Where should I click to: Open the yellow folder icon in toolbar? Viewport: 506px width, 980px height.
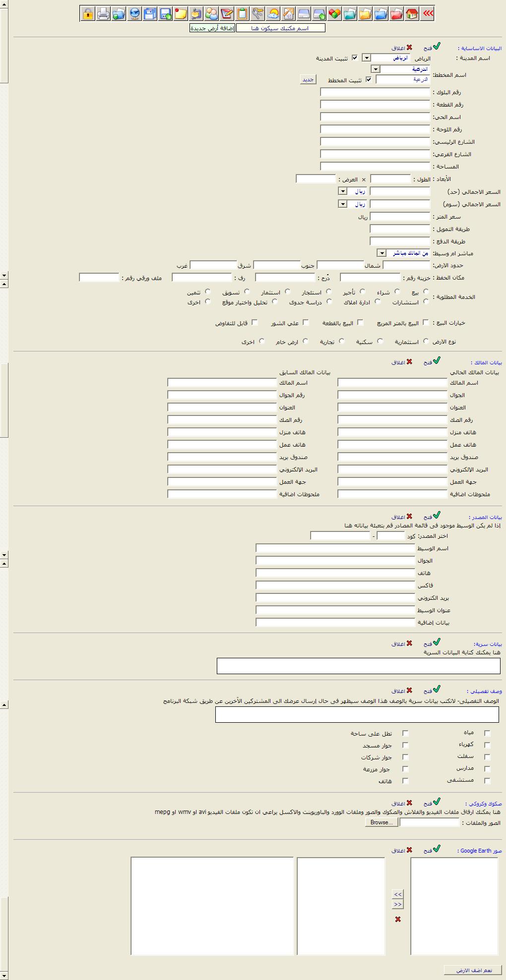point(366,13)
